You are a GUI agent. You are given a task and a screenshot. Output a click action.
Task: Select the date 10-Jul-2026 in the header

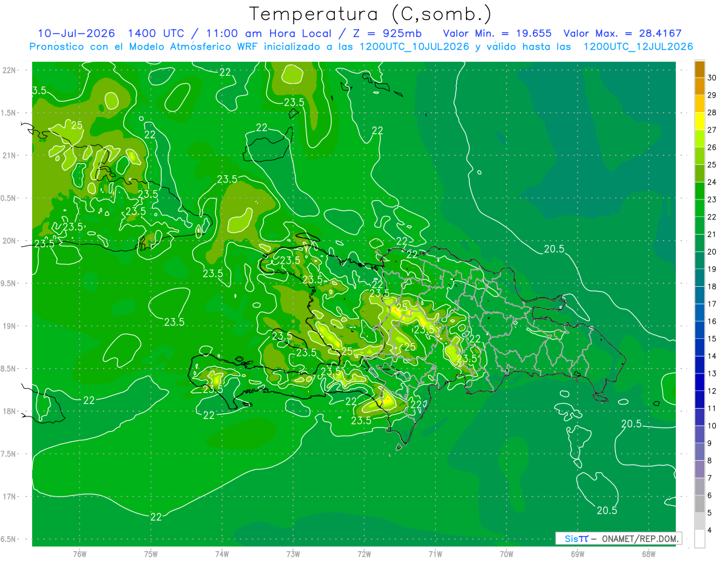[76, 33]
